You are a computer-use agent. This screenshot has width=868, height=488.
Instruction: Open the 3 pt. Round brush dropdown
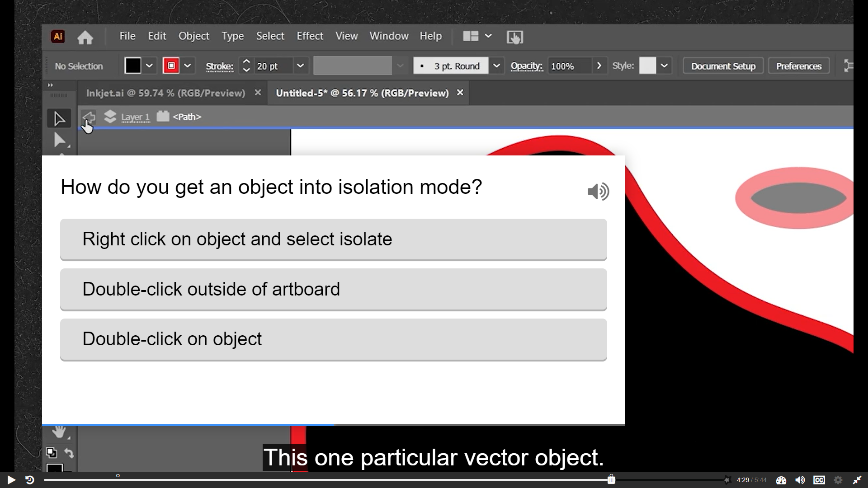496,66
